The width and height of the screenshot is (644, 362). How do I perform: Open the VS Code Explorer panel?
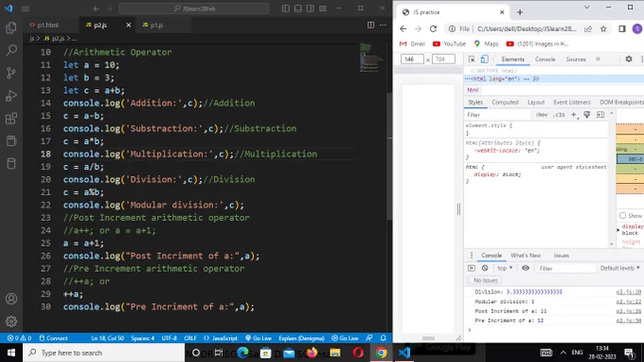11,27
